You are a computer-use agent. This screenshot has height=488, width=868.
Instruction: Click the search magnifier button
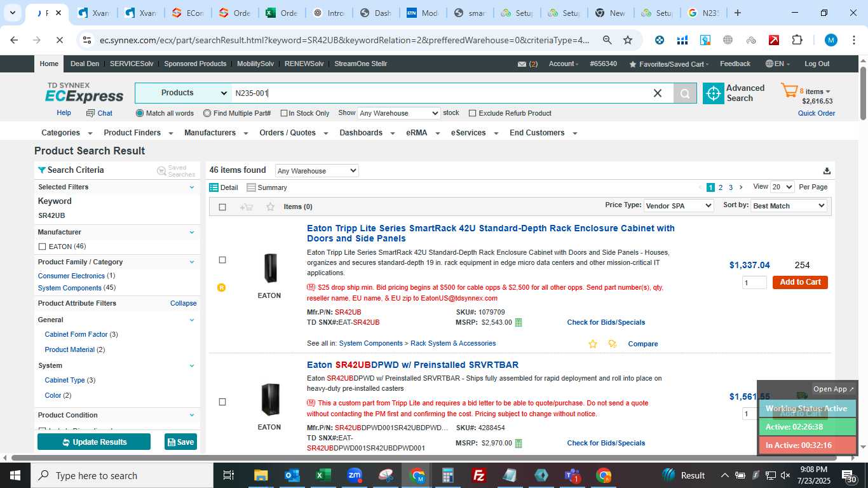[685, 93]
